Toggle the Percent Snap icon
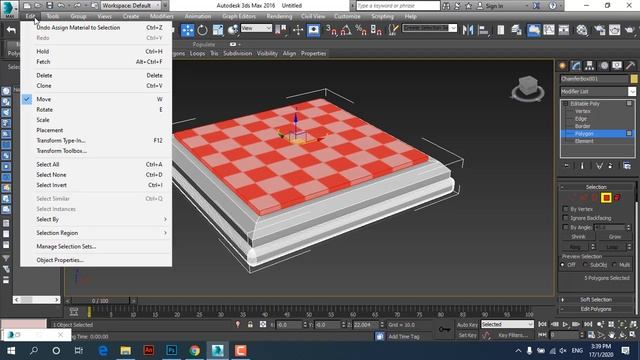 point(361,30)
